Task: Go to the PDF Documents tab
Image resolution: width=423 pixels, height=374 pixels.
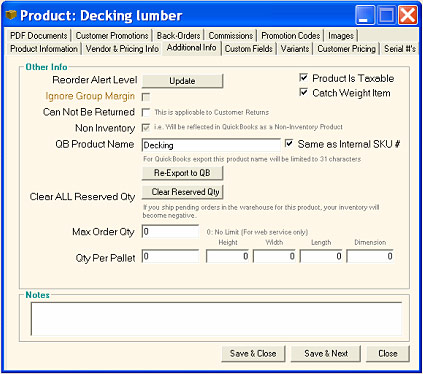Action: [39, 35]
